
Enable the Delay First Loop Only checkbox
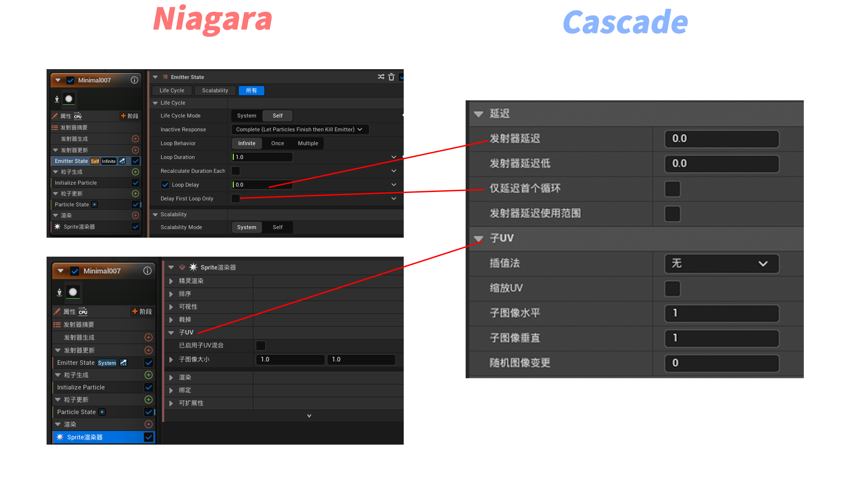(236, 198)
